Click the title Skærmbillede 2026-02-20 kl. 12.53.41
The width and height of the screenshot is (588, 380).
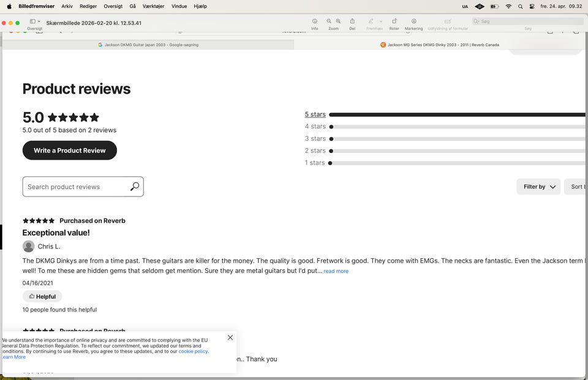(x=94, y=23)
